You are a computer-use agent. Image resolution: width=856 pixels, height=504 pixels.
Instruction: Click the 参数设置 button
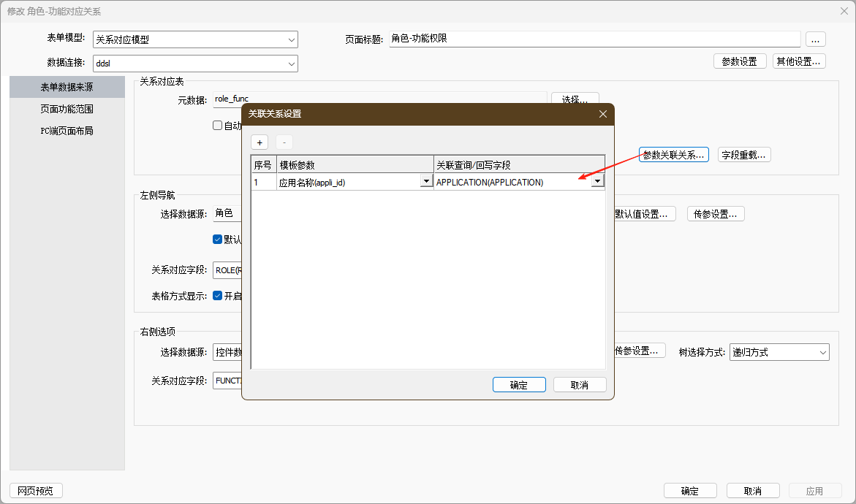[740, 61]
